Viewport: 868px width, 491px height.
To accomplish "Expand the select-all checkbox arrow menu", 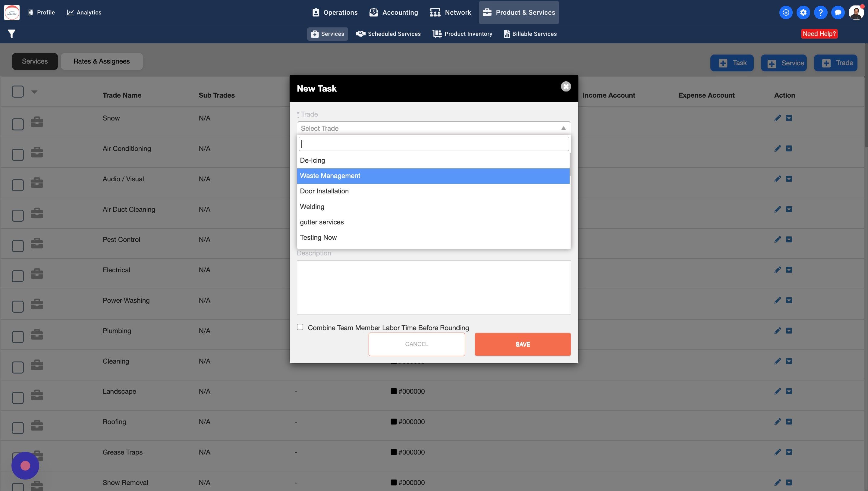I will [34, 92].
